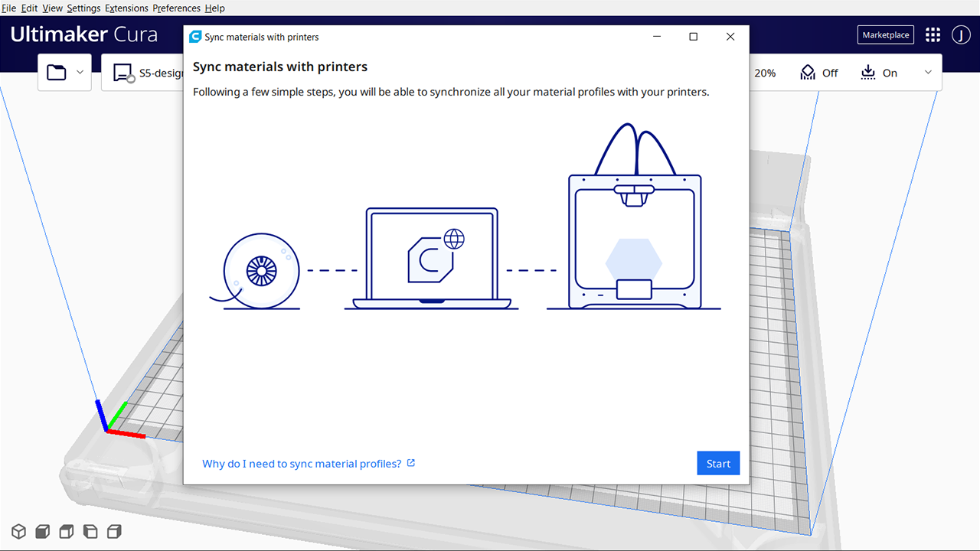Switch to top view cube icon
The height and width of the screenshot is (551, 980).
click(67, 531)
